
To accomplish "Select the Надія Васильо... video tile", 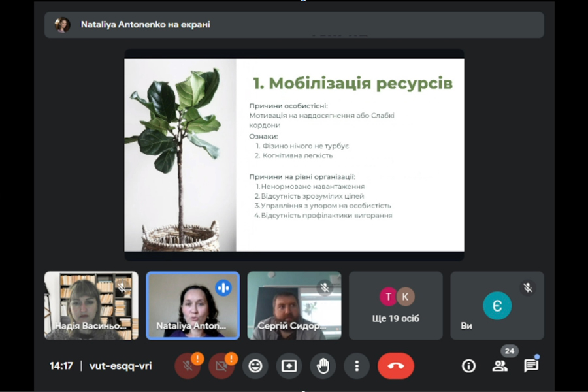I will coord(91,306).
